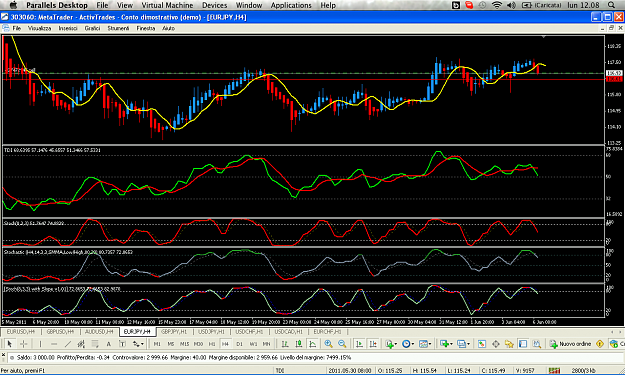Switch chart to W1 timeframe
The height and width of the screenshot is (375, 625).
pyautogui.click(x=253, y=344)
